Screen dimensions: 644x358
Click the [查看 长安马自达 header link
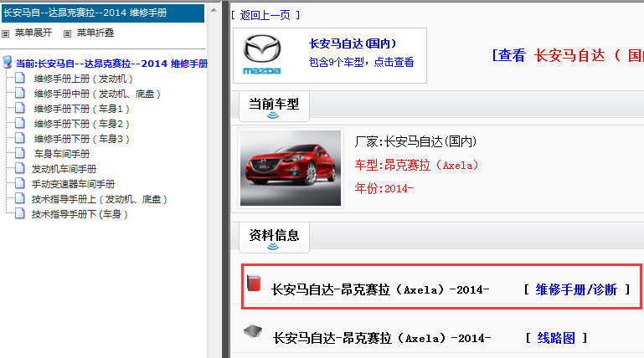coord(568,55)
